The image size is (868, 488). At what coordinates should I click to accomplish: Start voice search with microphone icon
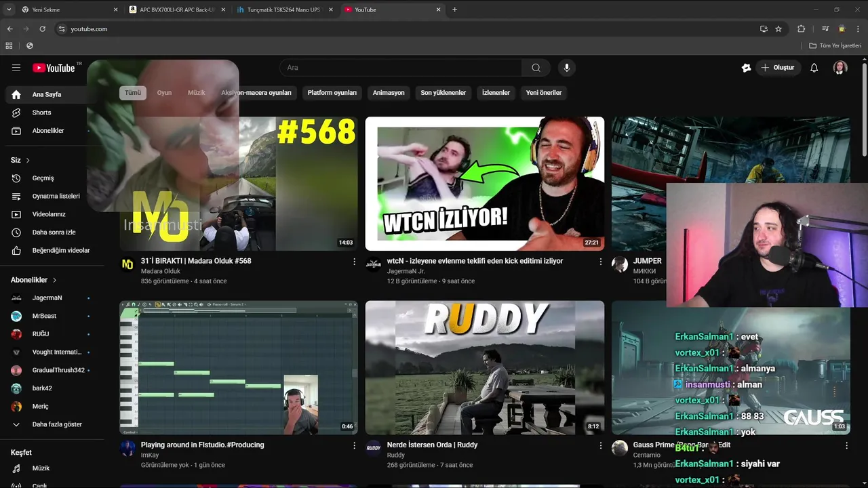pos(567,68)
